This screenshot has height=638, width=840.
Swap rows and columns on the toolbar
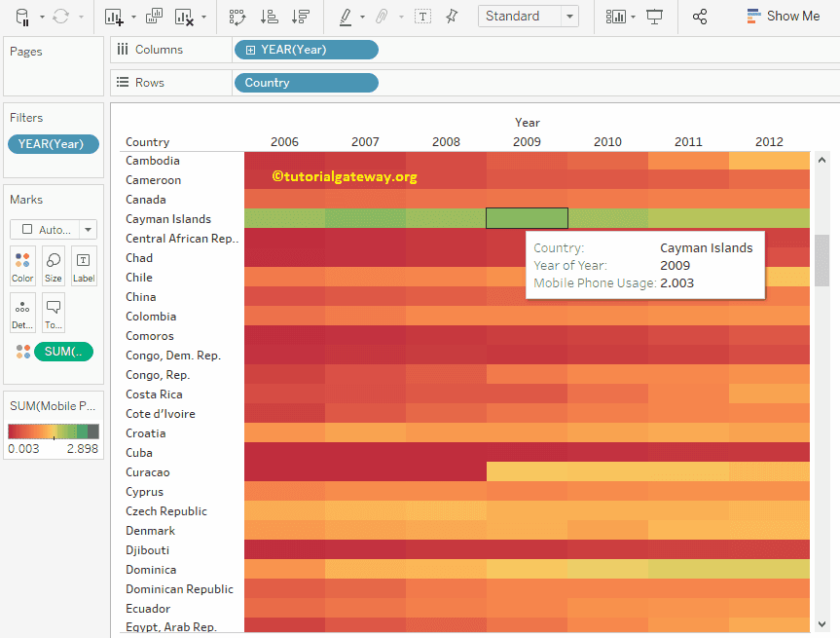click(239, 17)
